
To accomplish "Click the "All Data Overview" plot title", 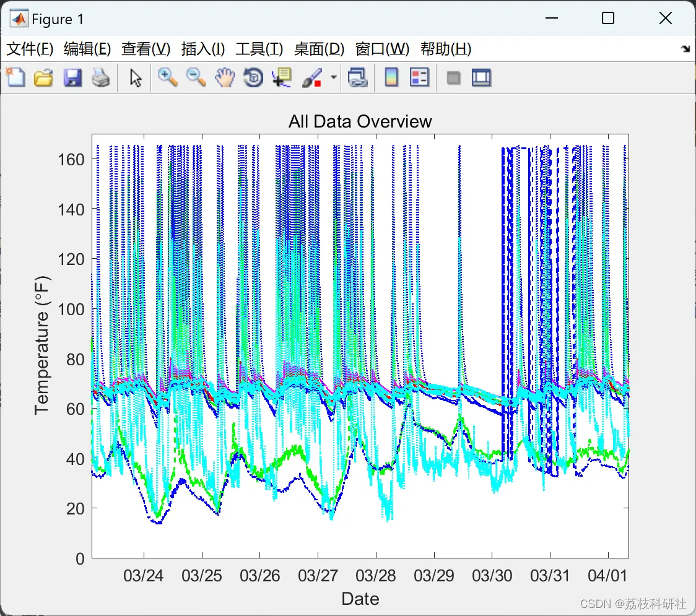I will 360,121.
